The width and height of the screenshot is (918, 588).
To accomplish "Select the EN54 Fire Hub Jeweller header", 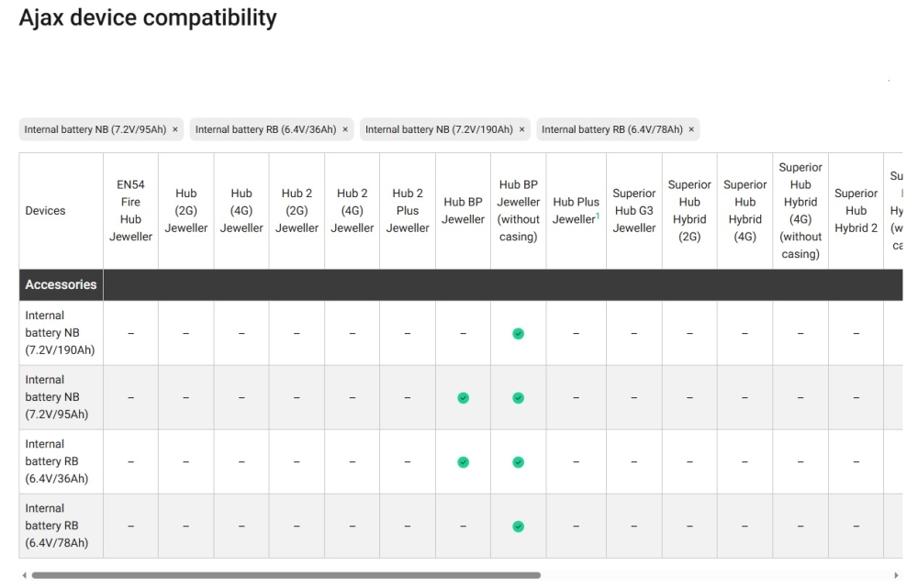I will click(130, 211).
